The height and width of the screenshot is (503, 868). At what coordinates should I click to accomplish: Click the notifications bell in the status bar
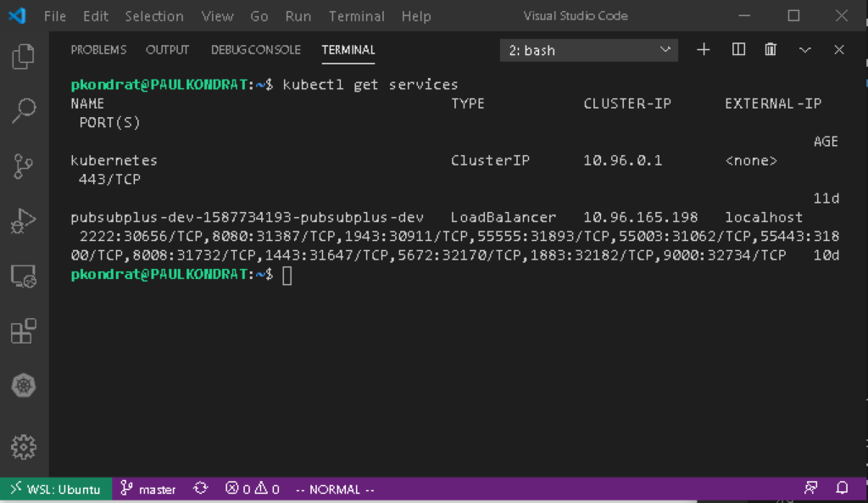click(x=841, y=489)
